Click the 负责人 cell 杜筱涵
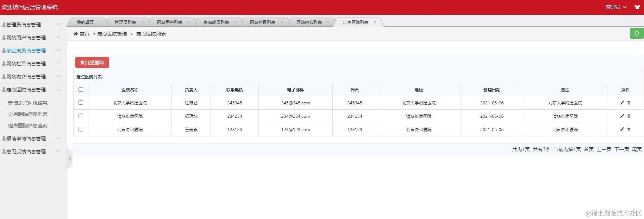The image size is (644, 219). (191, 103)
